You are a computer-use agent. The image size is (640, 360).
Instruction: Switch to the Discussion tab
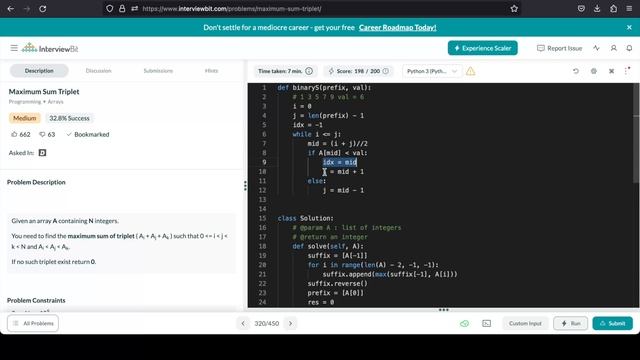coord(98,71)
